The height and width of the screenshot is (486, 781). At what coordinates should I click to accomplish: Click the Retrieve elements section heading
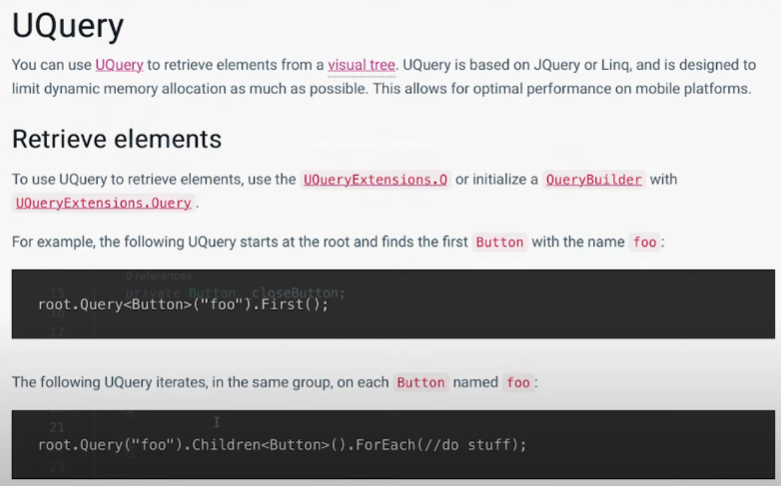[x=117, y=139]
